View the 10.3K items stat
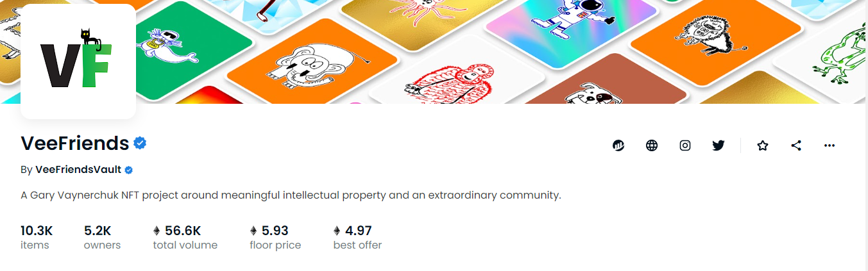This screenshot has width=868, height=271. coord(37,237)
